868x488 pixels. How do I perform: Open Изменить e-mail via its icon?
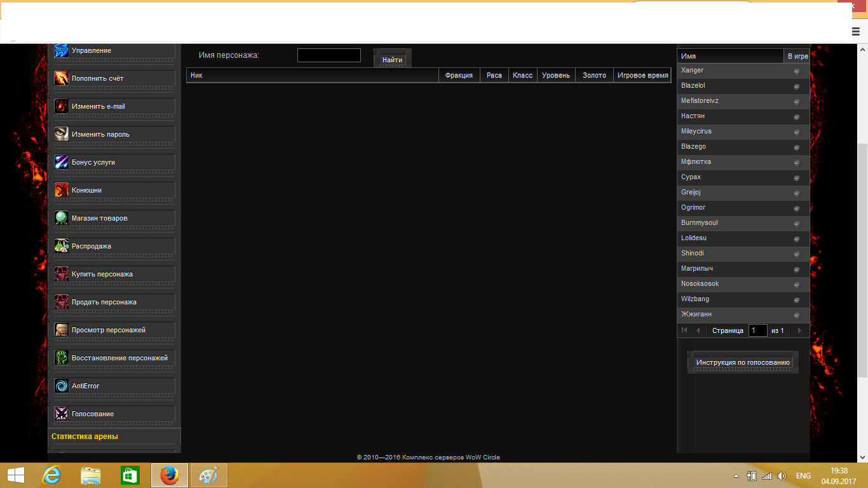[x=61, y=106]
